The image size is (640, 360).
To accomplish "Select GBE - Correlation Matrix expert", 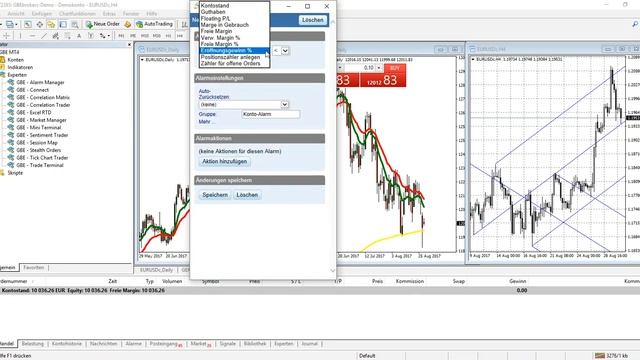I will (43, 98).
